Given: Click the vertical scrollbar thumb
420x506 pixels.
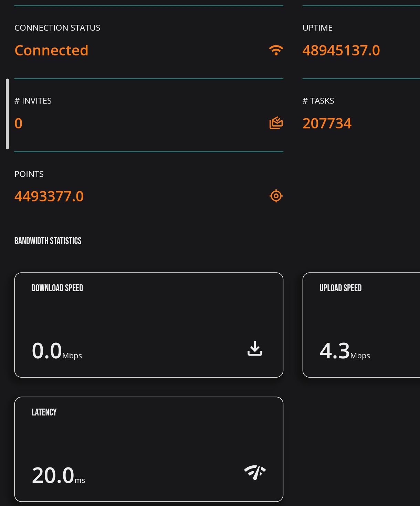Looking at the screenshot, I should 7,114.
